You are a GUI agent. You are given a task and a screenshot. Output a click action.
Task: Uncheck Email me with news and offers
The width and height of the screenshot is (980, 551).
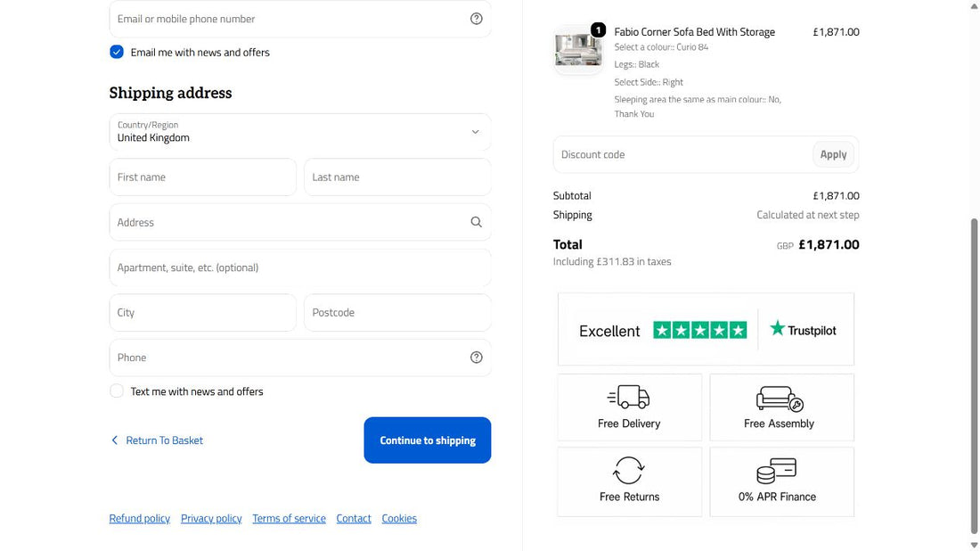116,52
